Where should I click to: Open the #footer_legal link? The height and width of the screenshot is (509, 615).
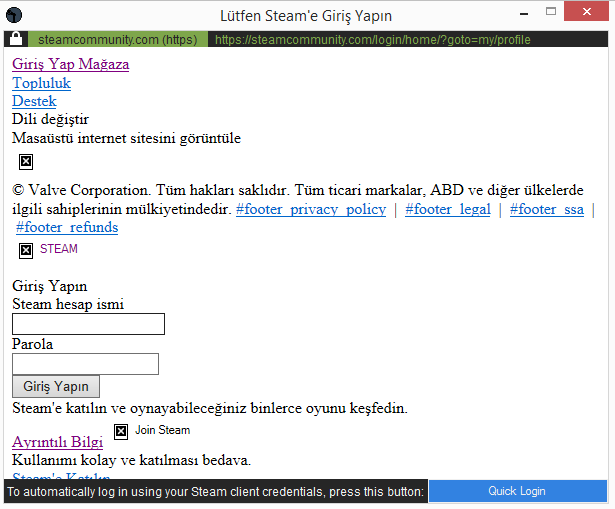pyautogui.click(x=448, y=209)
